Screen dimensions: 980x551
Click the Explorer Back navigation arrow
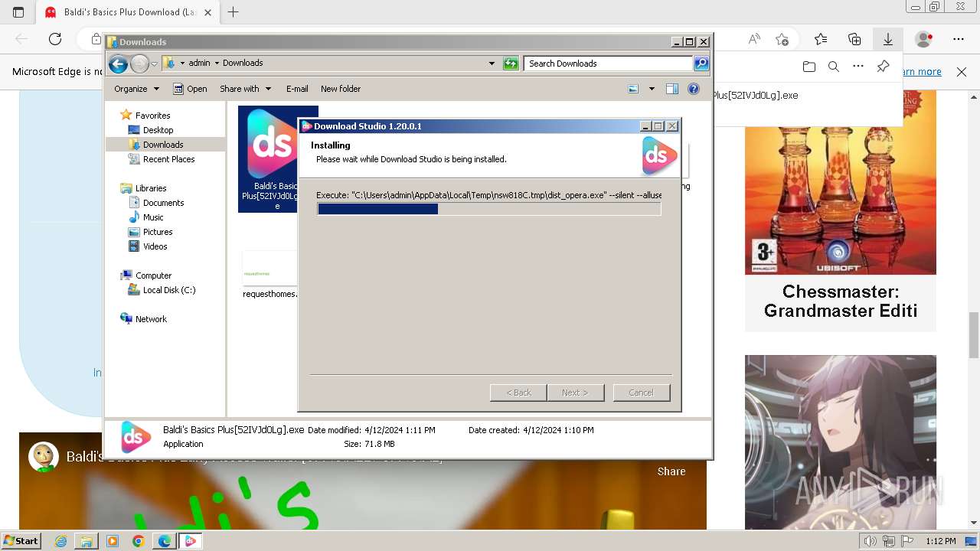click(x=118, y=64)
